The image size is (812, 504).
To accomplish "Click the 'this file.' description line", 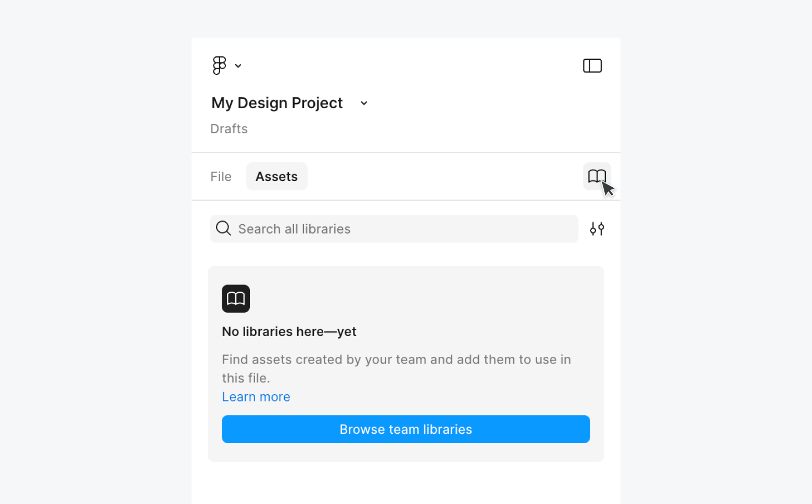I will tap(246, 378).
